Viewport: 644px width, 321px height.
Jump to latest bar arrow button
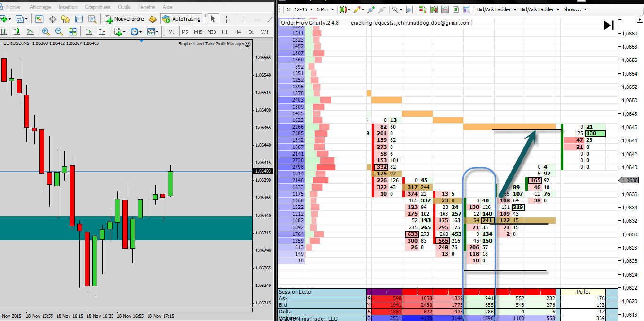click(609, 26)
